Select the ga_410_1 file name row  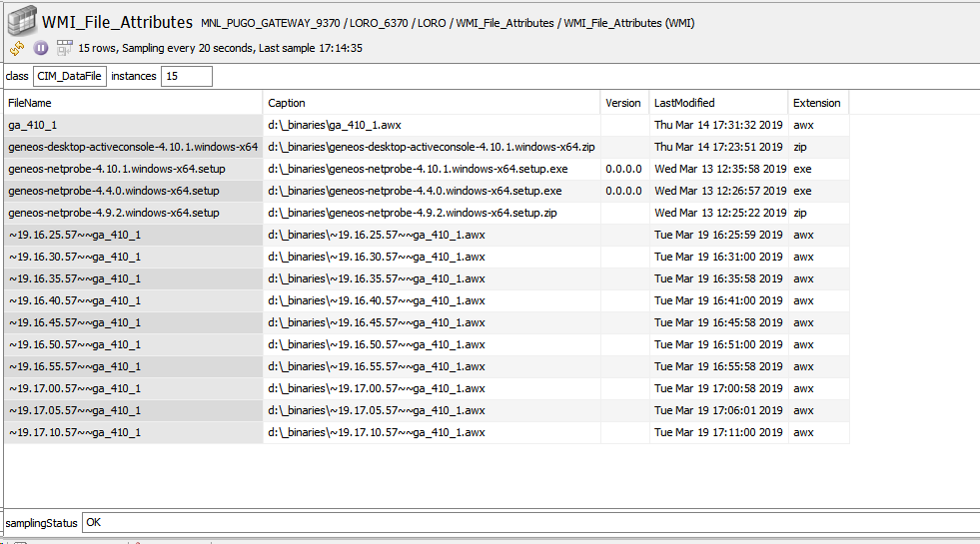pyautogui.click(x=133, y=125)
